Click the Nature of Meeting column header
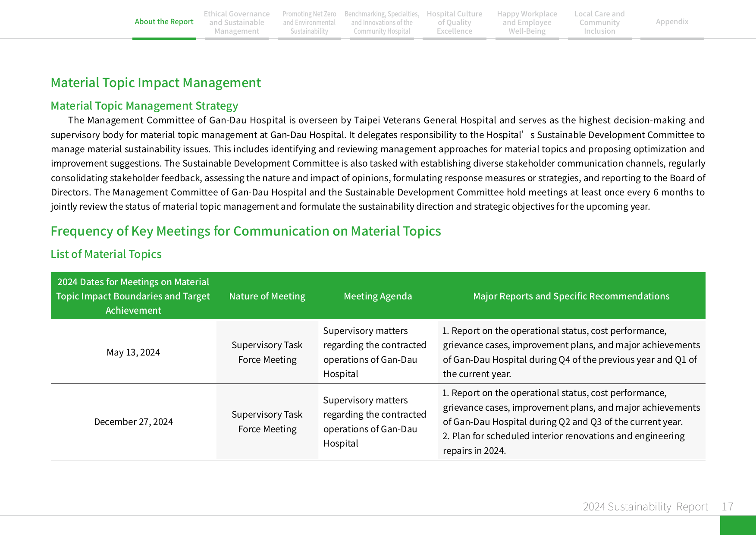This screenshot has height=535, width=756. [267, 296]
